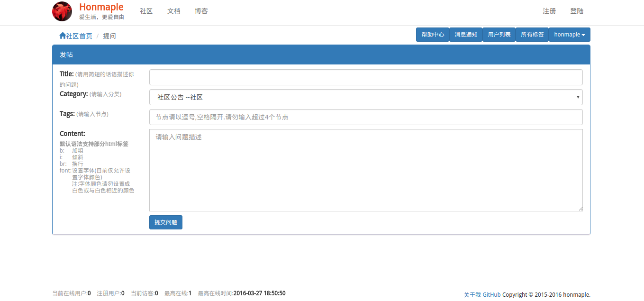Click the Honmaple red maple logo
The height and width of the screenshot is (301, 644).
tap(62, 11)
